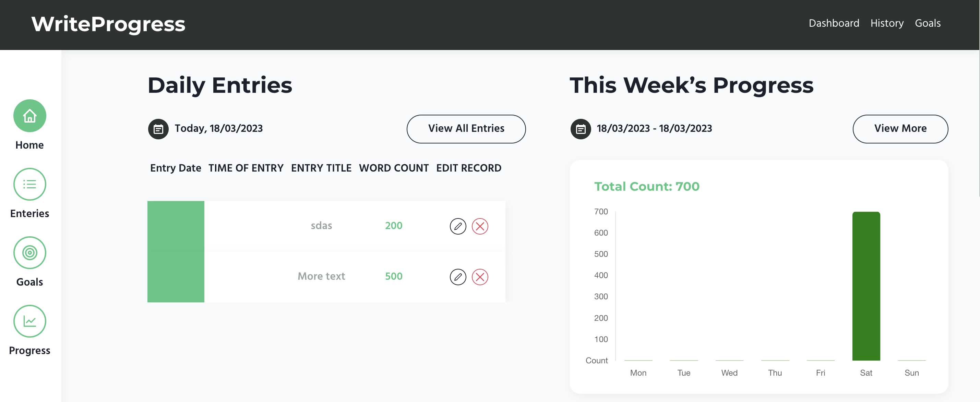This screenshot has width=980, height=402.
Task: Edit the More text entry
Action: [x=458, y=277]
